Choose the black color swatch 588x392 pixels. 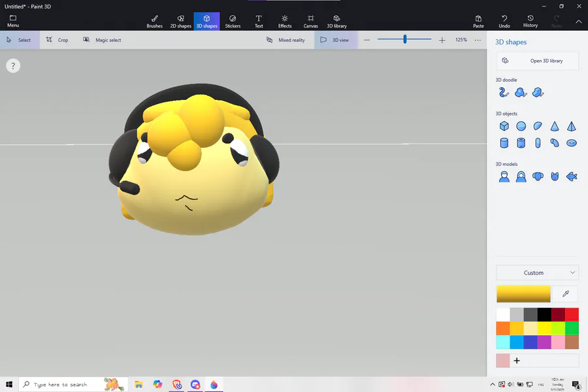544,314
